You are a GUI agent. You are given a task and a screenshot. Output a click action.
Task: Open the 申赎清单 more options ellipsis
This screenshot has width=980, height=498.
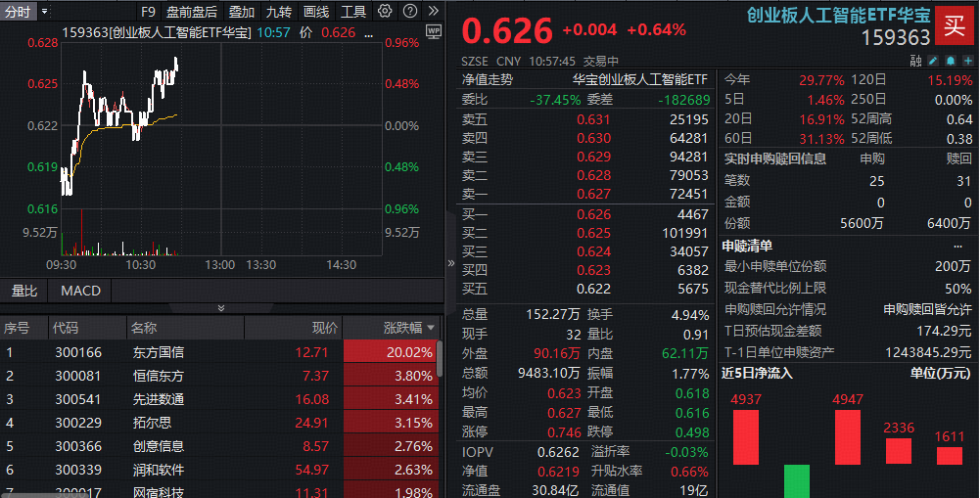(x=958, y=246)
